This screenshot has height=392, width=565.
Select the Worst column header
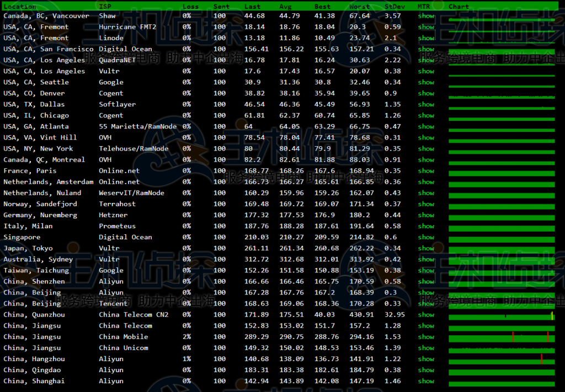click(x=359, y=7)
